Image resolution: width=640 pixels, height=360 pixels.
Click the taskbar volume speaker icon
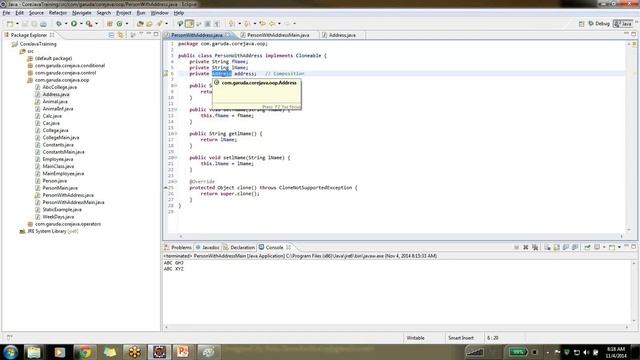click(x=586, y=352)
